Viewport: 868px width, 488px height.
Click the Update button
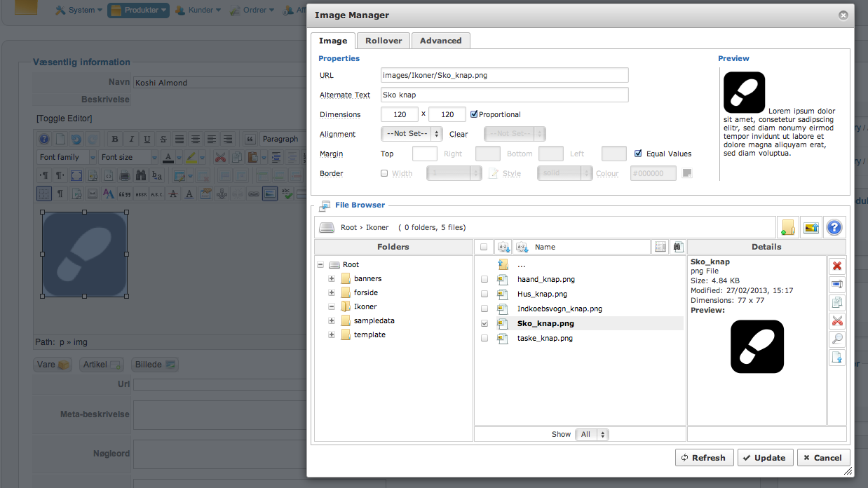click(764, 458)
